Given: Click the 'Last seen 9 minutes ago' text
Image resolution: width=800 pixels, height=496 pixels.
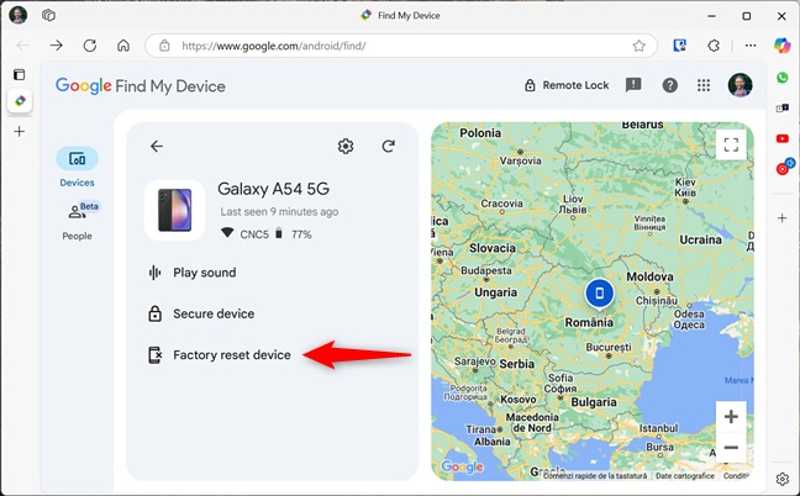Looking at the screenshot, I should point(279,212).
